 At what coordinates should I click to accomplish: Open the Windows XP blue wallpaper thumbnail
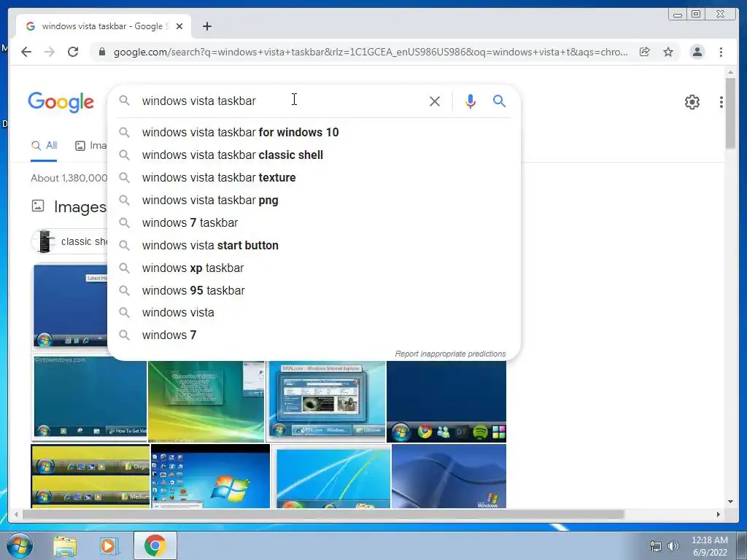(x=449, y=476)
